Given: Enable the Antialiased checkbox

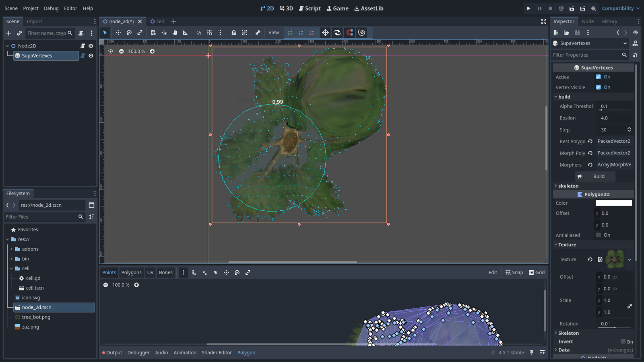Looking at the screenshot, I should (x=598, y=235).
